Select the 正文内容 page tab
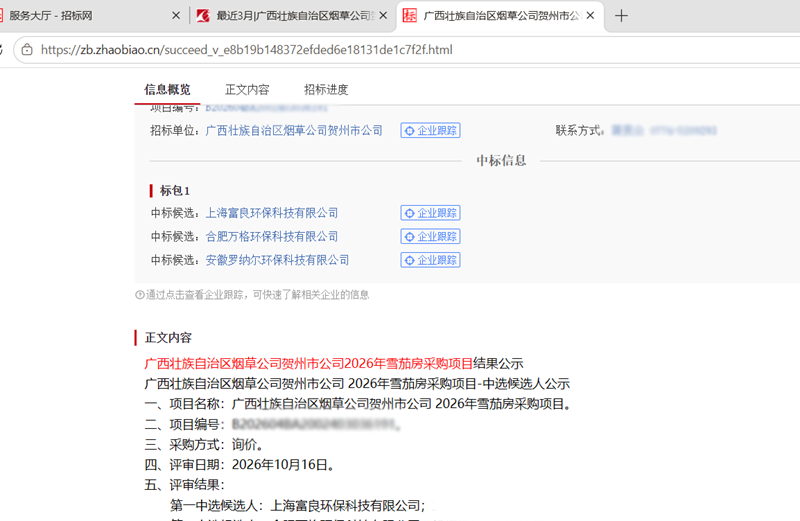Viewport: 800px width, 521px height. [247, 90]
